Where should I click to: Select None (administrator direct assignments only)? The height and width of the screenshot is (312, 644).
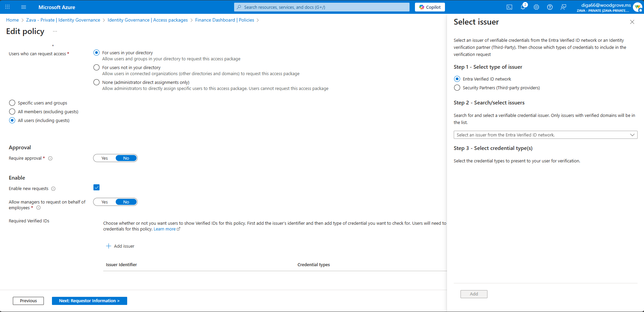point(96,82)
